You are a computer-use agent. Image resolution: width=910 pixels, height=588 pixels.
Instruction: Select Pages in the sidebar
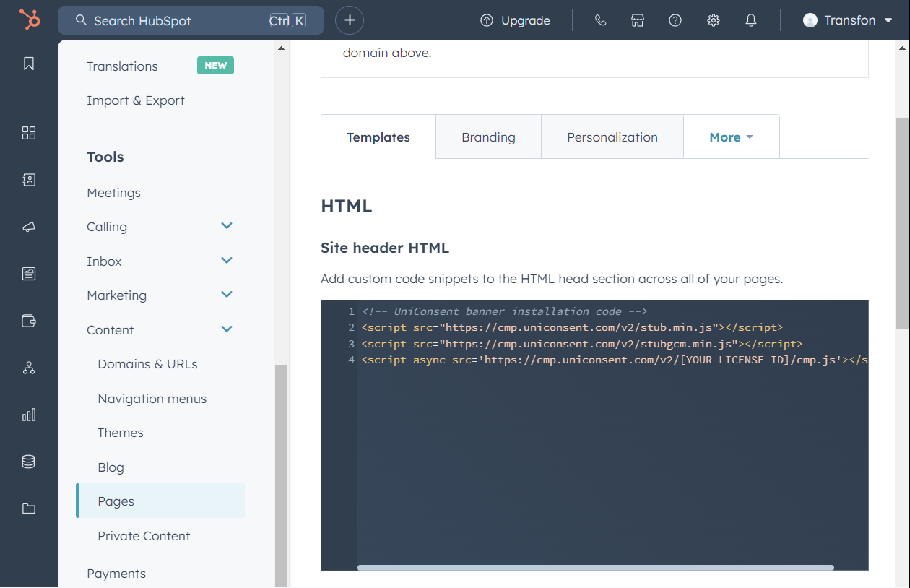click(160, 501)
